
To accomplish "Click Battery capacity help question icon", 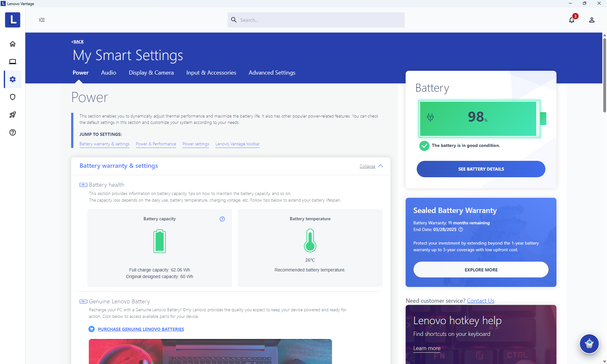I will (x=222, y=219).
